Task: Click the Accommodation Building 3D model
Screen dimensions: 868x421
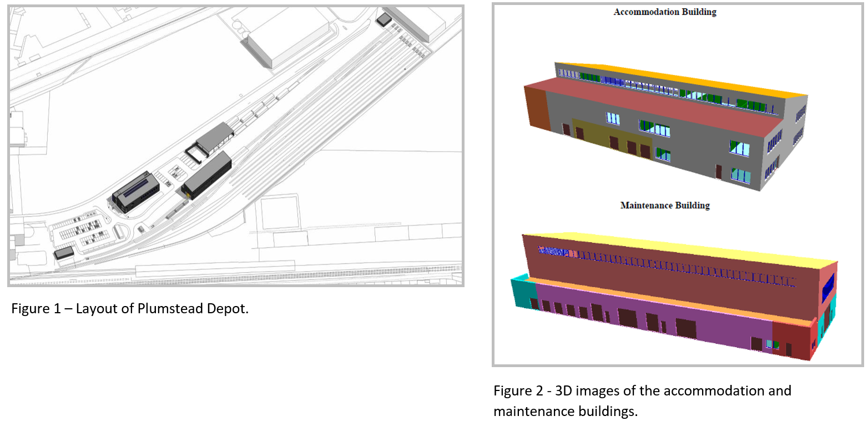Action: click(665, 127)
